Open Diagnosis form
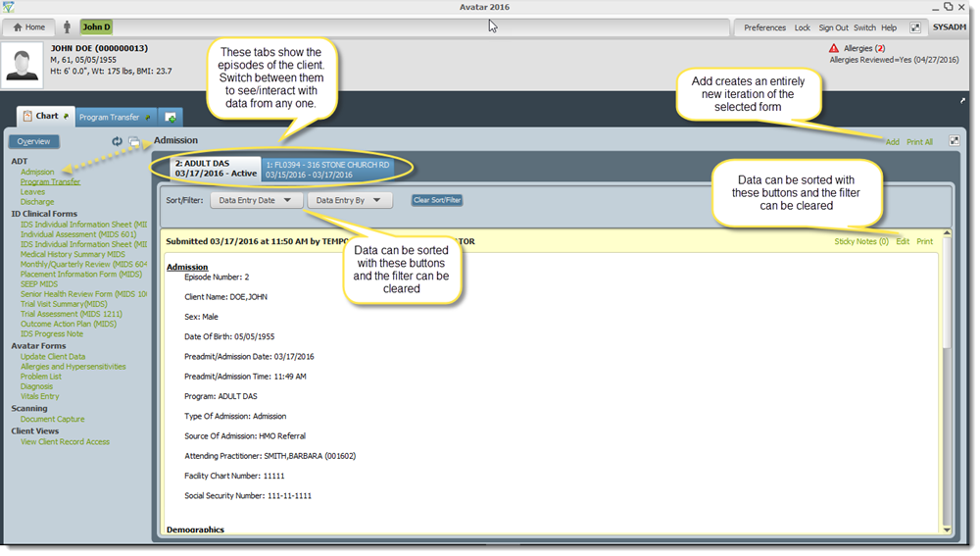 (36, 386)
